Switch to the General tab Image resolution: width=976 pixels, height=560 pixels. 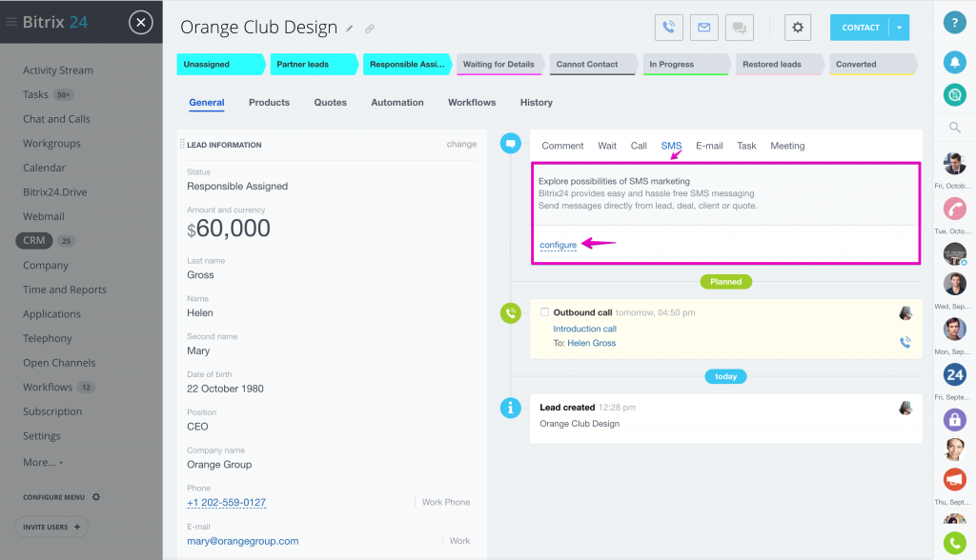tap(207, 103)
